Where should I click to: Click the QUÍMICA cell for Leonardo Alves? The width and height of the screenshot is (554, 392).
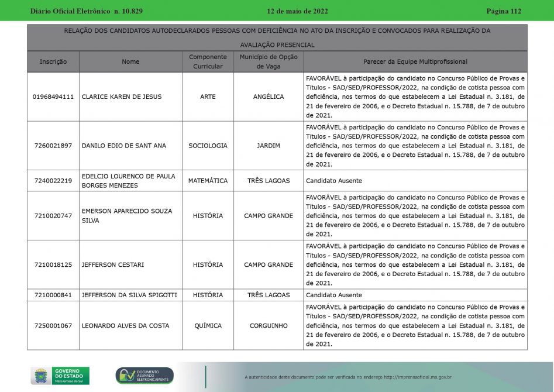coord(208,325)
